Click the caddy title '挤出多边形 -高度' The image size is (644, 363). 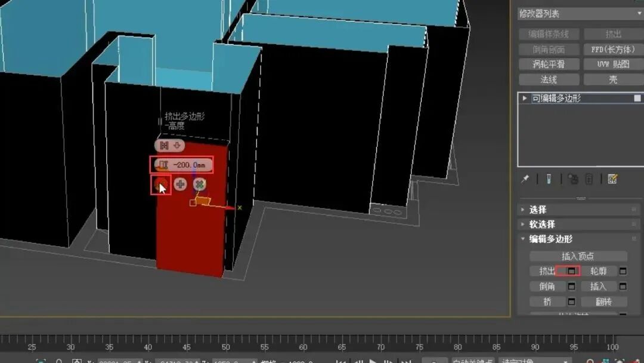[184, 121]
